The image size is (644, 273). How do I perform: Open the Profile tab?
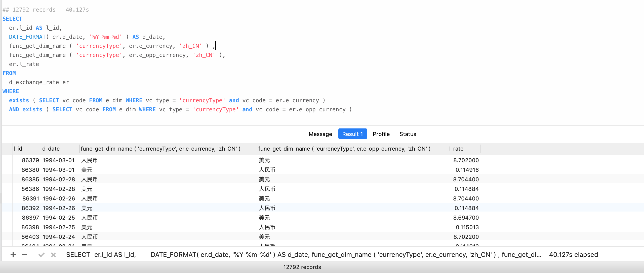coord(381,134)
